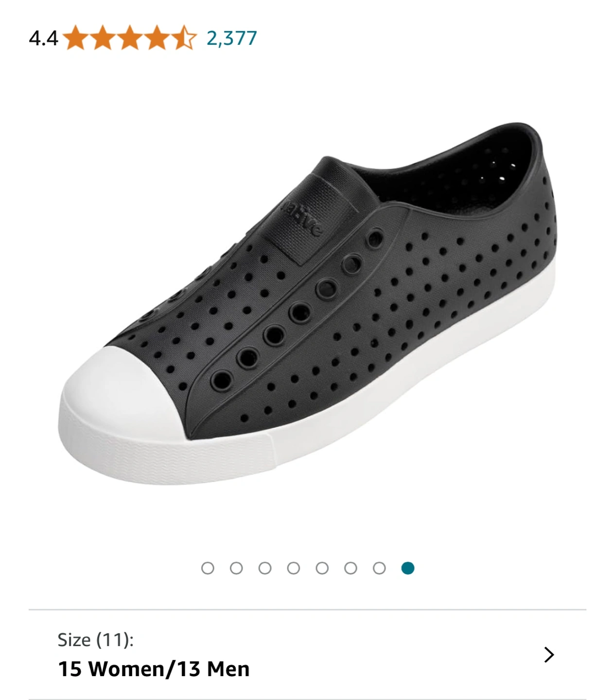
Task: Open the 2,377 customer reviews link
Action: [x=231, y=38]
